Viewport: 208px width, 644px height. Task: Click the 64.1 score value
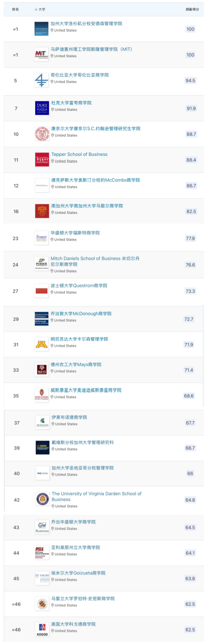[x=190, y=553]
